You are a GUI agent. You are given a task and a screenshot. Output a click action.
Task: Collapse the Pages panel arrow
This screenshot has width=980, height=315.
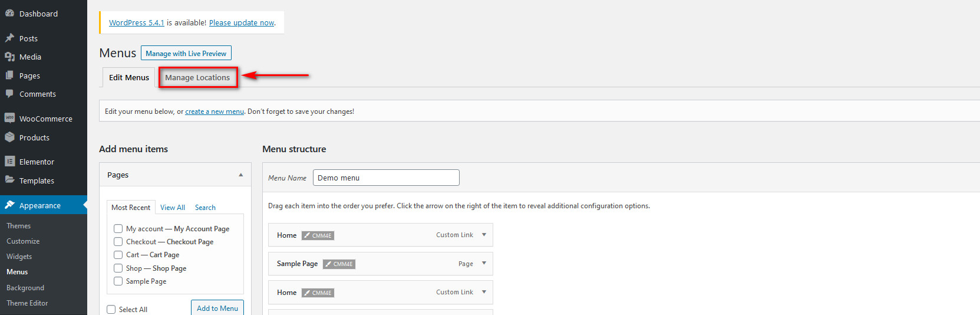[240, 175]
